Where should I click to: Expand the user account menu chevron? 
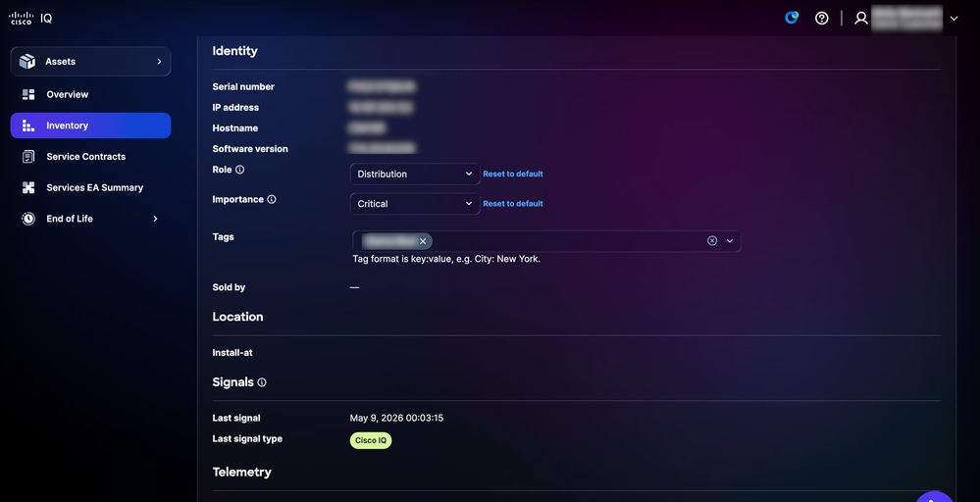tap(954, 18)
